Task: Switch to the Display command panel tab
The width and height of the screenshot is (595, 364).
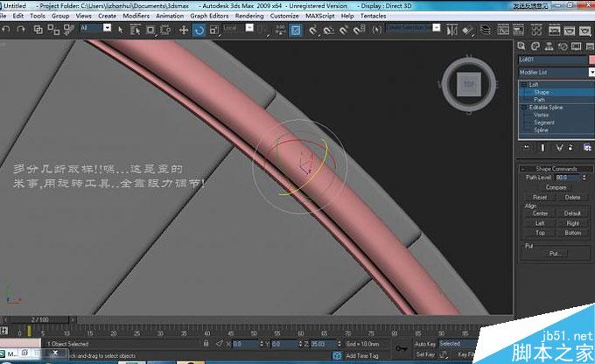Action: [576, 46]
